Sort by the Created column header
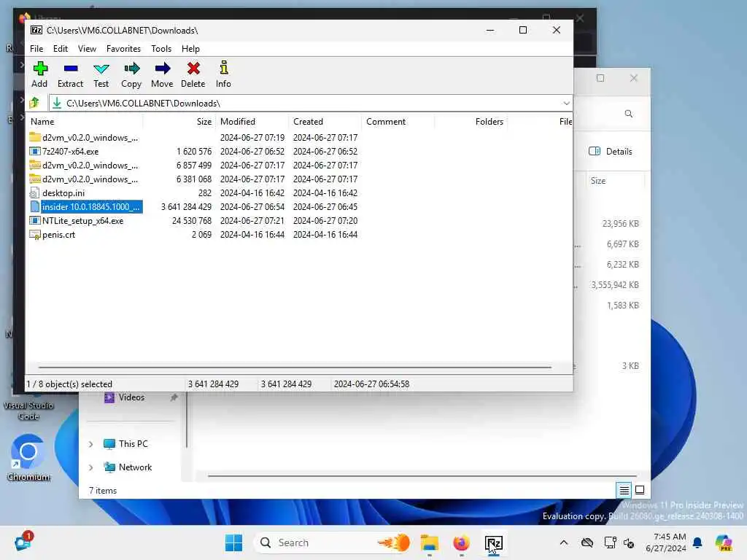747x560 pixels. coord(325,122)
